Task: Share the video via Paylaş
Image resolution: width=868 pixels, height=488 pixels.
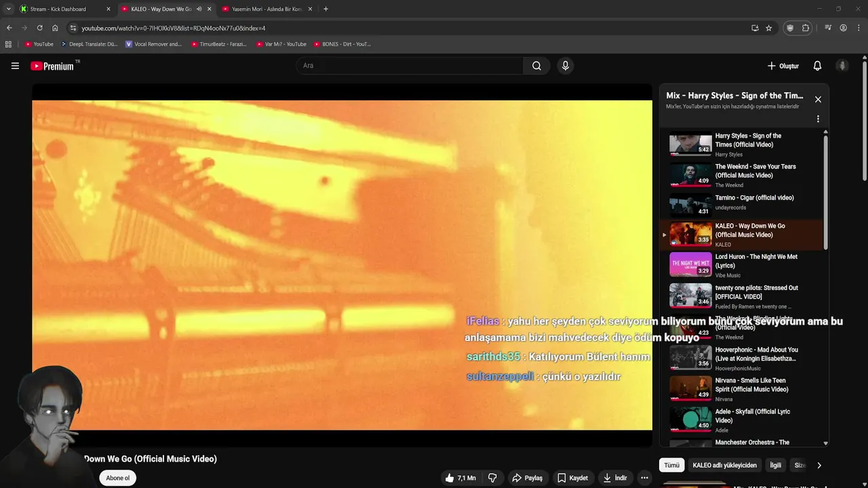Action: [527, 478]
